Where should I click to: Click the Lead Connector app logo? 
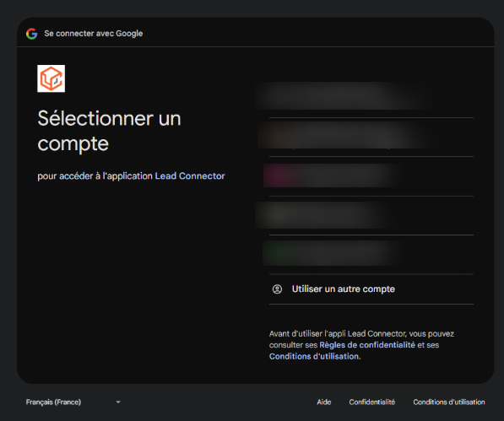pyautogui.click(x=51, y=78)
